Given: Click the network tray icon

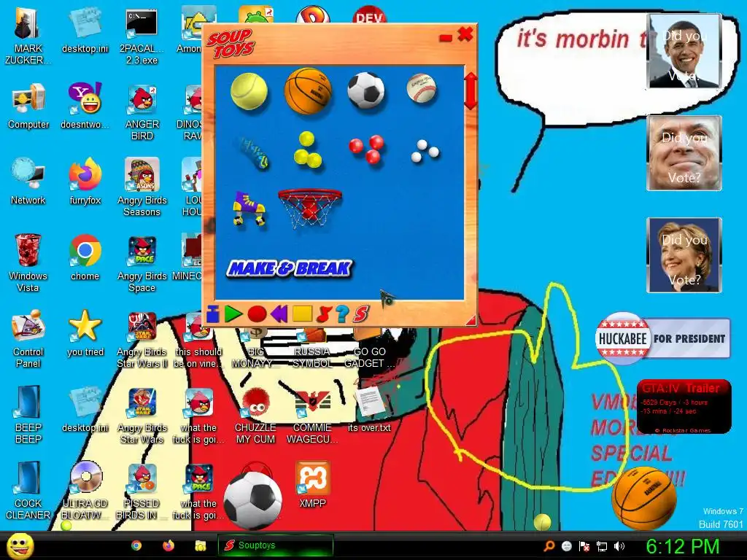Looking at the screenshot, I should pyautogui.click(x=602, y=546).
